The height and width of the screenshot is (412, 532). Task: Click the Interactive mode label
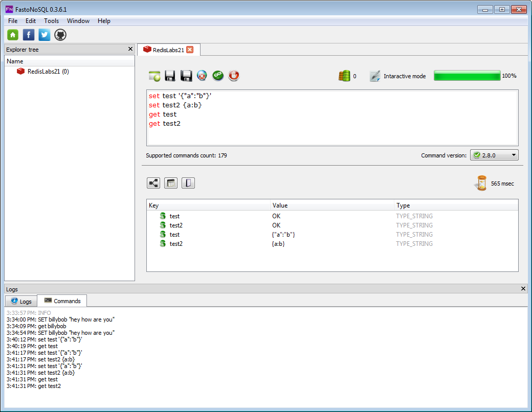[x=405, y=76]
